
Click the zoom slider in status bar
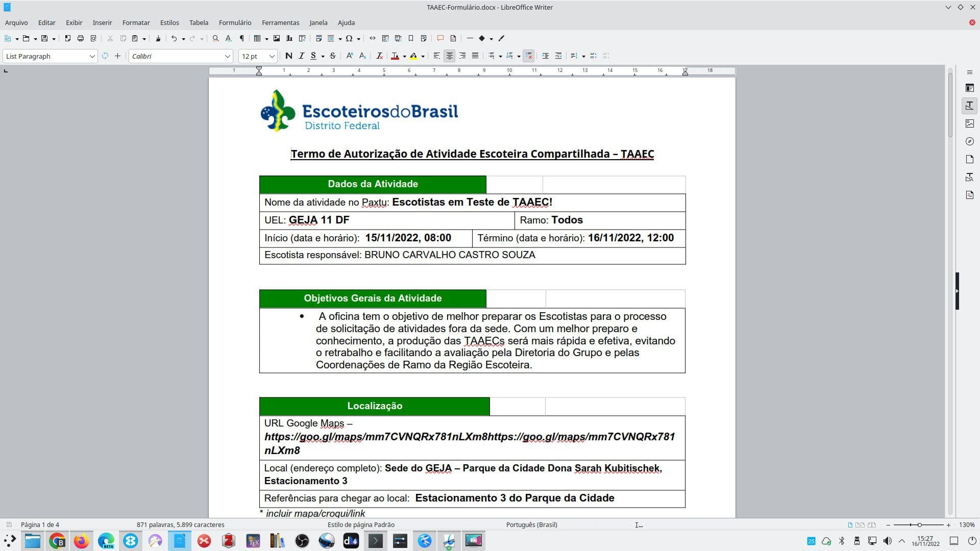919,524
